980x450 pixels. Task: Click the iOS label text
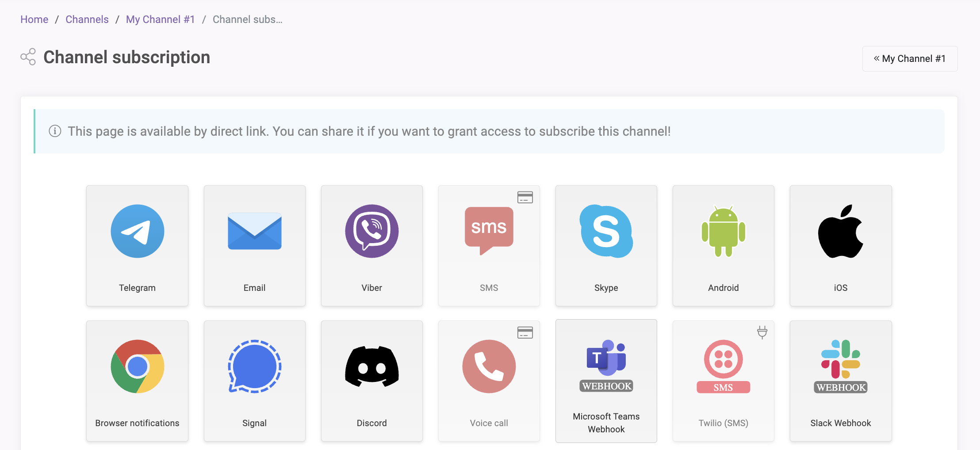pos(841,288)
